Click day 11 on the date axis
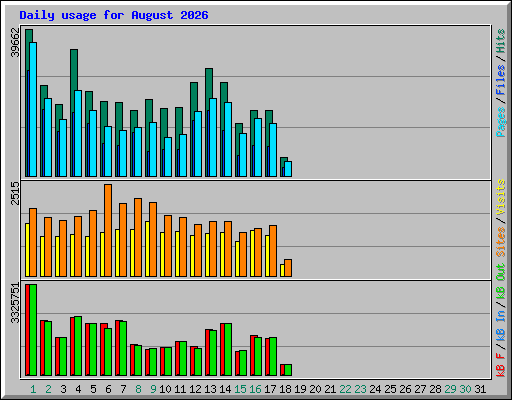The width and height of the screenshot is (512, 400). (180, 389)
